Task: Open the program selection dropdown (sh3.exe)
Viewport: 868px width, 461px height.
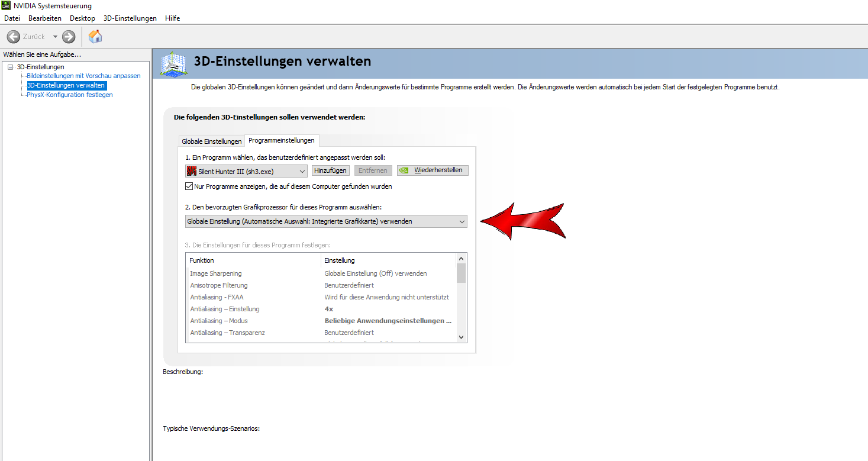Action: (246, 171)
